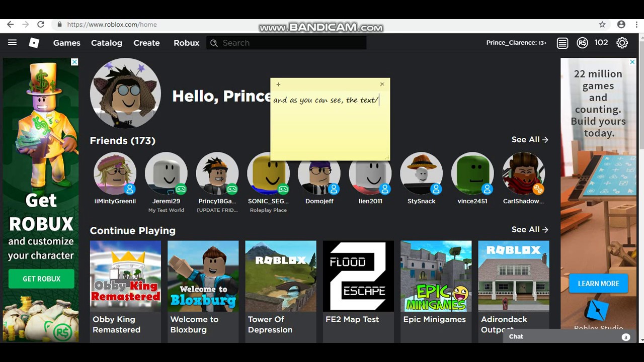This screenshot has width=644, height=362.
Task: Open the notifications feed icon
Action: click(562, 43)
